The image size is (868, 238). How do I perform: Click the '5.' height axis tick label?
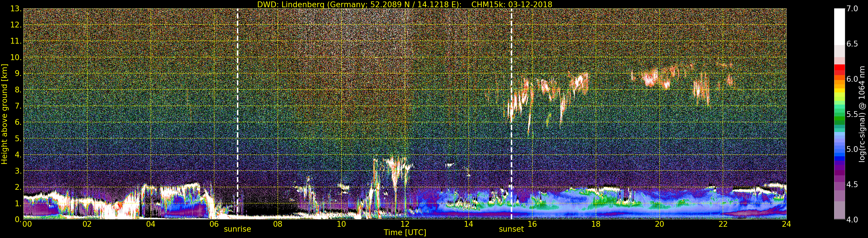[x=18, y=138]
